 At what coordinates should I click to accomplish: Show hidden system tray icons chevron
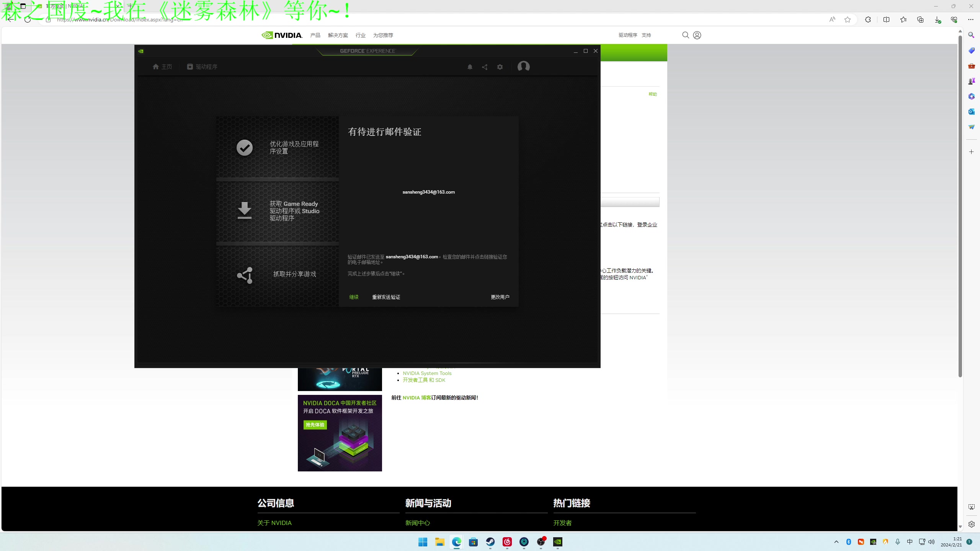pos(836,542)
